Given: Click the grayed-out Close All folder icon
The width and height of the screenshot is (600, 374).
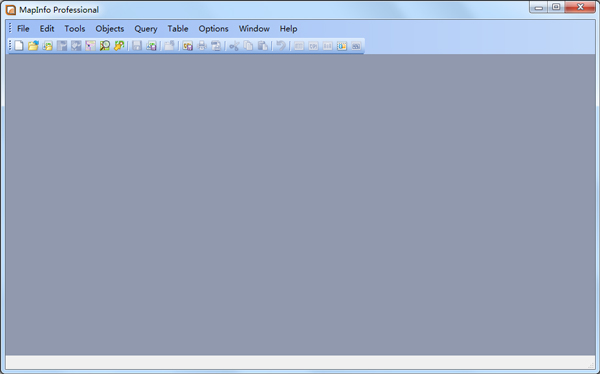Looking at the screenshot, I should point(169,46).
